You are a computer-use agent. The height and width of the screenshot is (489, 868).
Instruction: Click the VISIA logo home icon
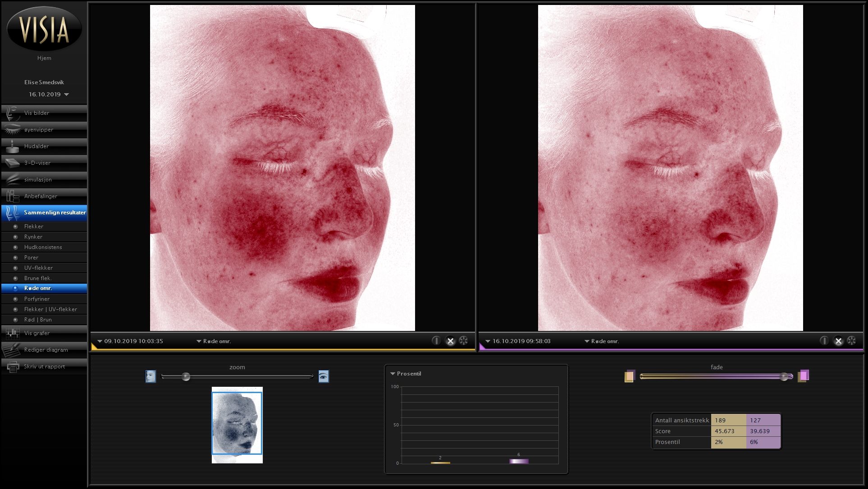tap(44, 29)
